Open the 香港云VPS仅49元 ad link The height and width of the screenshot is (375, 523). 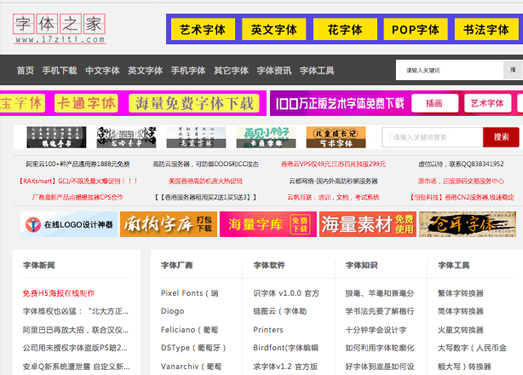[333, 164]
